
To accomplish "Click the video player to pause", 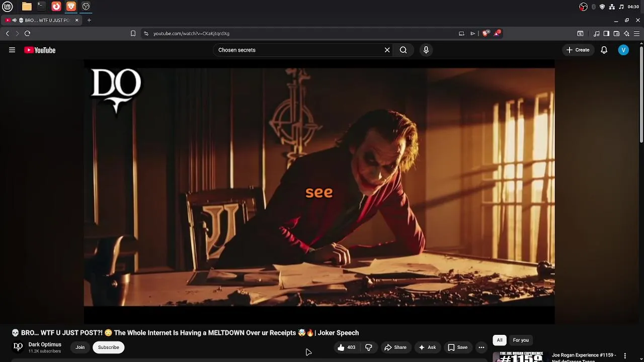I will point(319,191).
